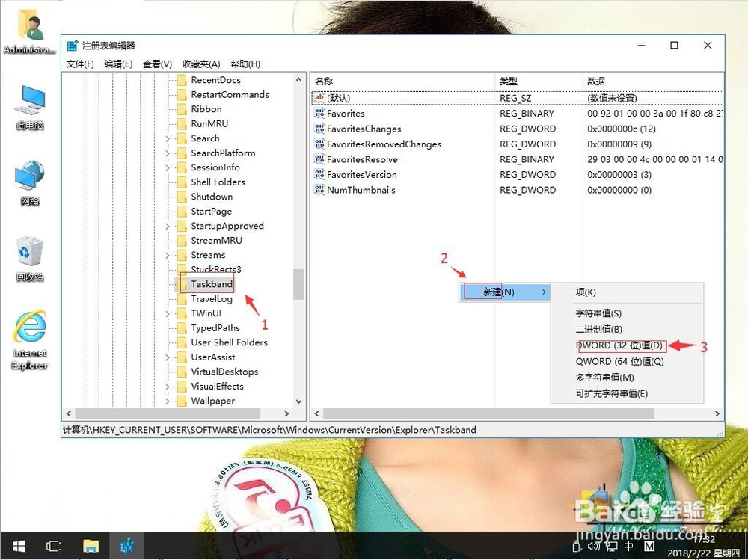The image size is (748, 560).
Task: Click the Ribbon folder icon
Action: pos(182,108)
